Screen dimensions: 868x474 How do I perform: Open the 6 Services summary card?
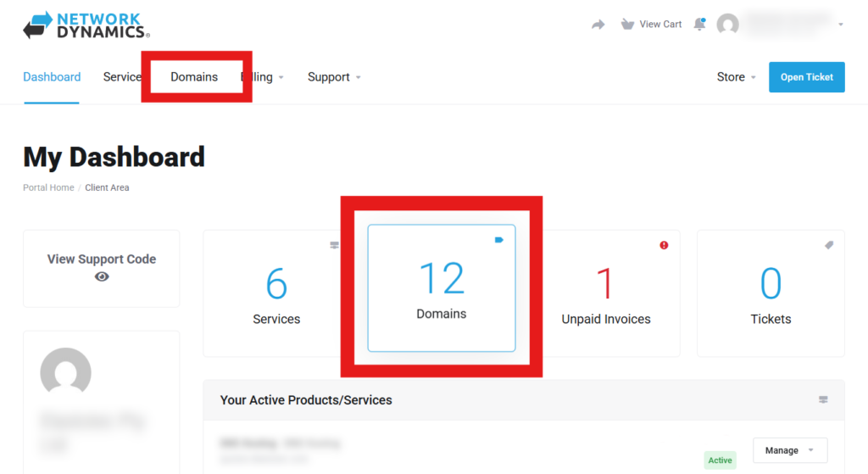click(x=276, y=293)
